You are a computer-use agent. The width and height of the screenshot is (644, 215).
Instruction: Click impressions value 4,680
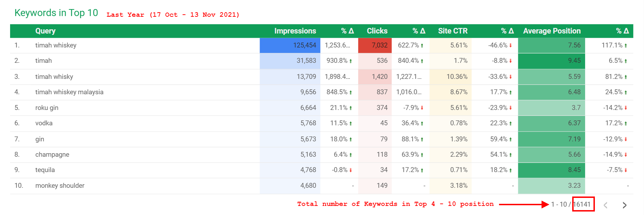pyautogui.click(x=308, y=186)
